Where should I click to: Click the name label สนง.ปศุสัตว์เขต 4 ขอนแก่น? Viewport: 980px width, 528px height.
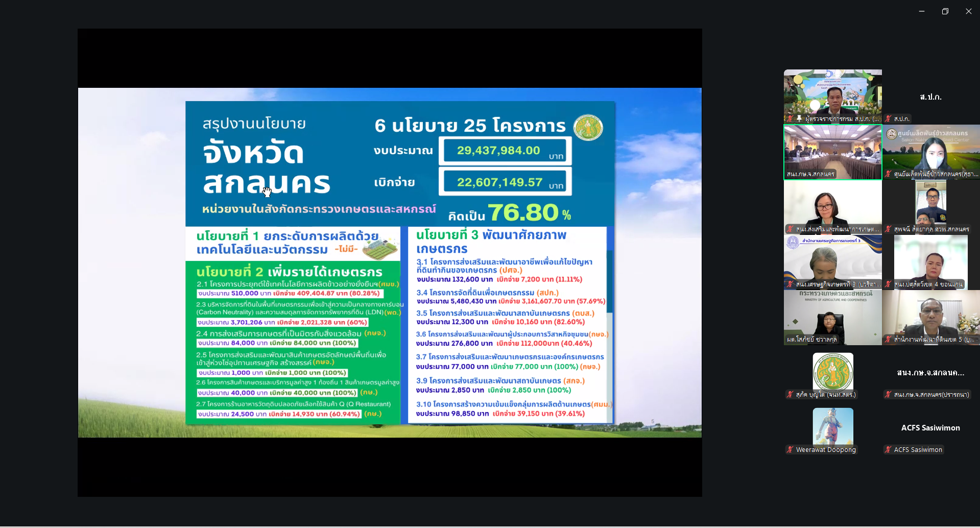tap(928, 284)
